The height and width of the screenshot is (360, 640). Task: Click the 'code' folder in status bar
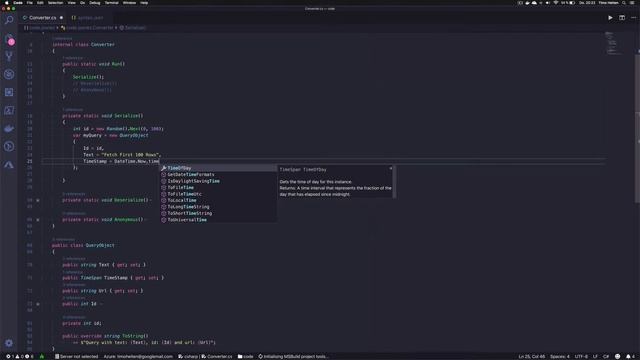[x=245, y=356]
